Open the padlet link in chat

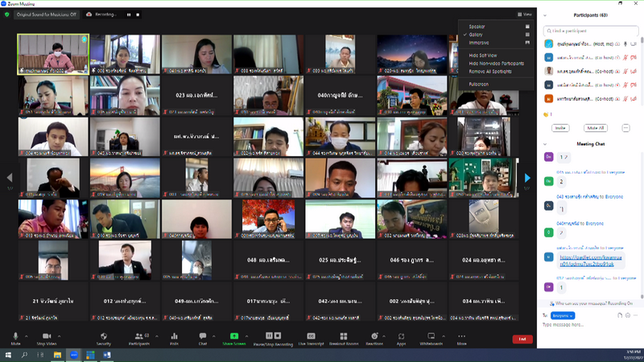[x=591, y=261]
